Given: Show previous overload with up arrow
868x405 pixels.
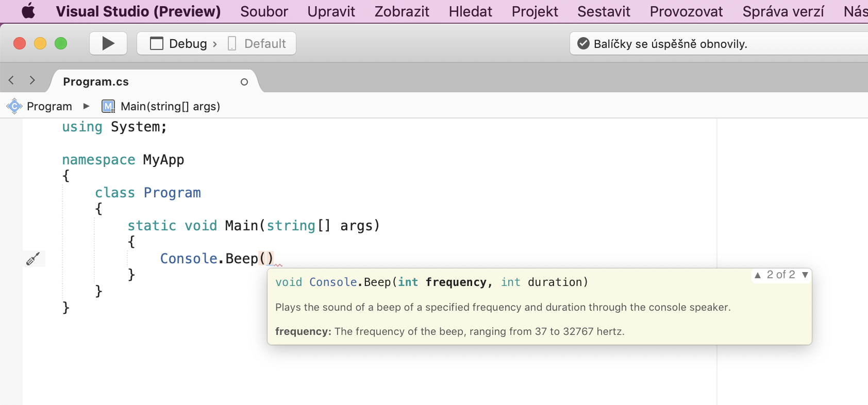Looking at the screenshot, I should coord(757,275).
